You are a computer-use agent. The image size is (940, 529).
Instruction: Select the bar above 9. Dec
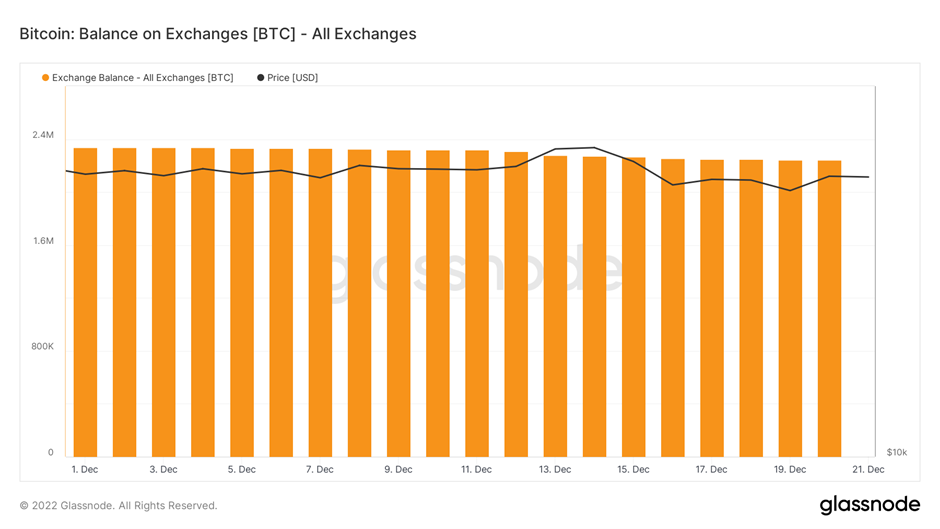tap(399, 303)
